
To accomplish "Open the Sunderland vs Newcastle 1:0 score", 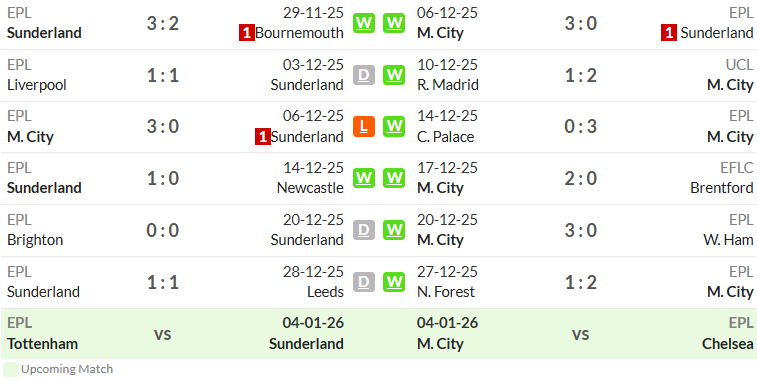I will tap(163, 178).
